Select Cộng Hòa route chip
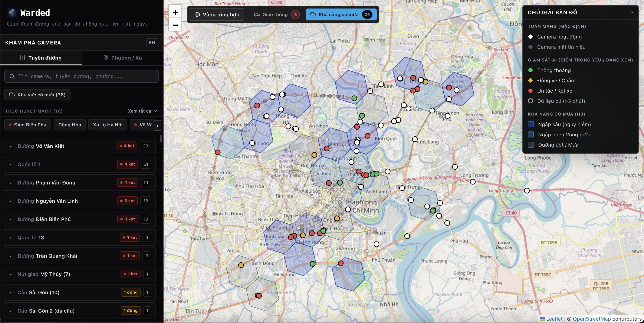 (70, 125)
